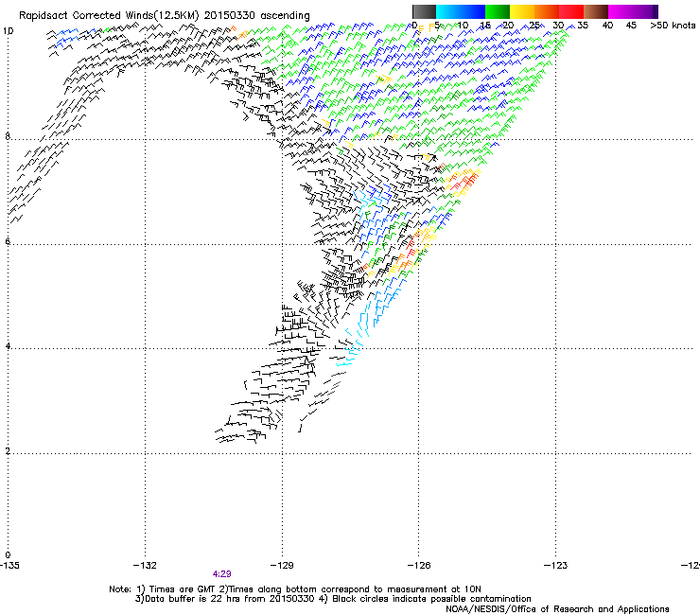Image resolution: width=700 pixels, height=615 pixels.
Task: Click the purple '4:29' time stamp
Action: 222,574
